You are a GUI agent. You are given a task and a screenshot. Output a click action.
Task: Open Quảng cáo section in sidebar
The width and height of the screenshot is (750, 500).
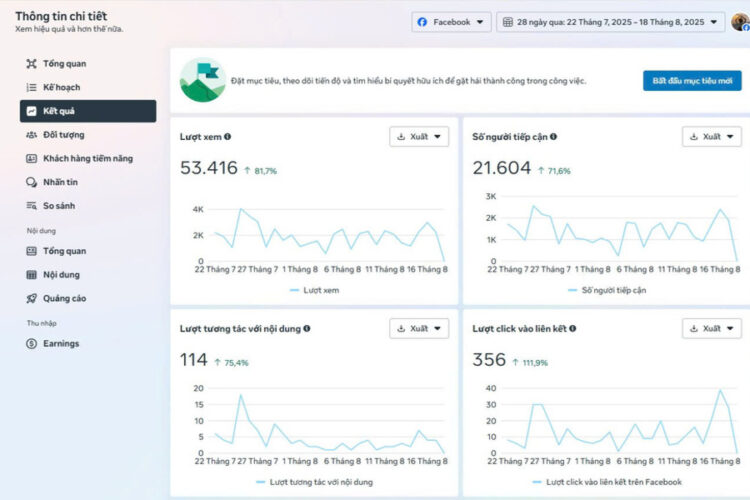64,298
